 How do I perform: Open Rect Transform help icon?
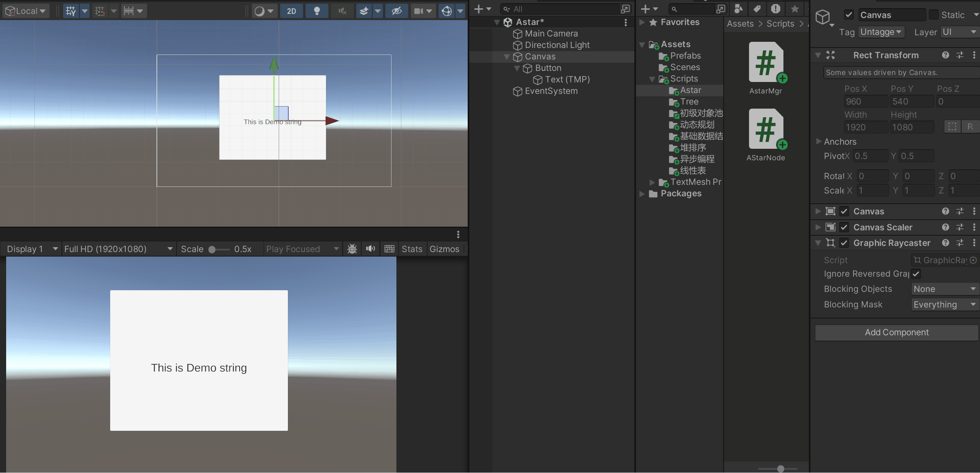coord(945,55)
